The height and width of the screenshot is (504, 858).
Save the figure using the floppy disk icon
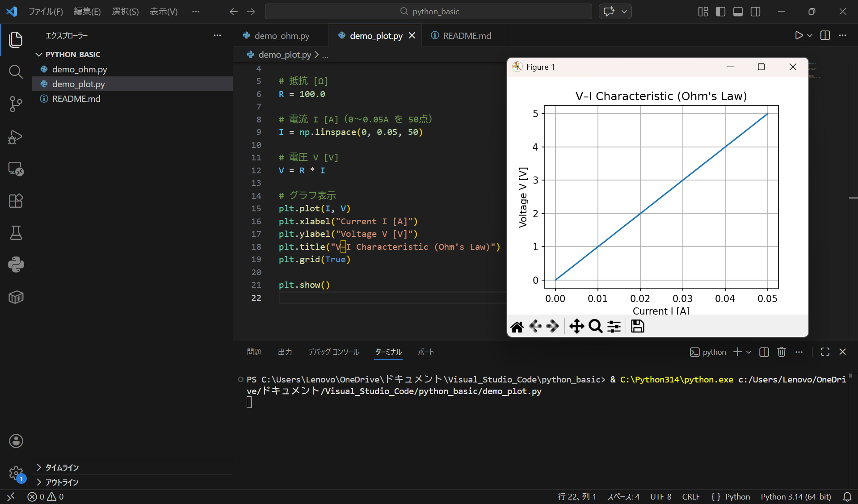point(637,326)
